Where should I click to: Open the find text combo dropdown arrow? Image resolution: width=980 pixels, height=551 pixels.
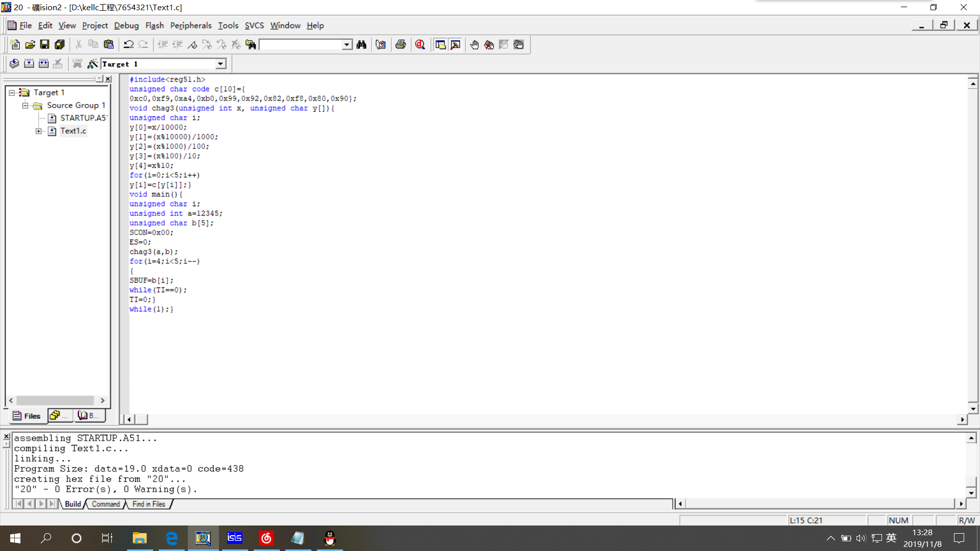coord(347,45)
